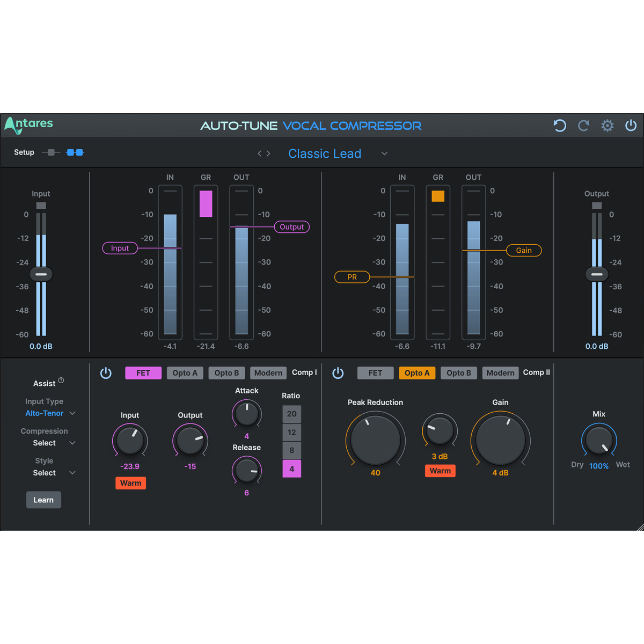Click the Comp I Input knob
644x644 pixels.
point(130,441)
